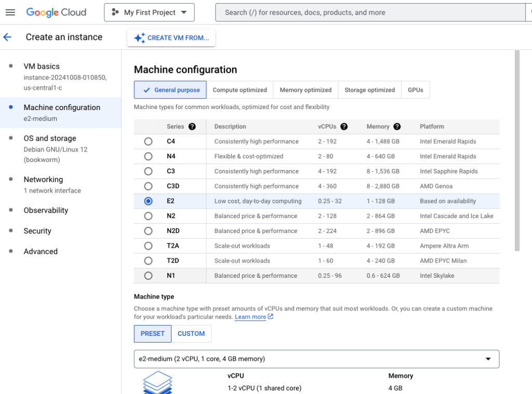Open the hamburger navigation menu
Screen dimensions: 532x394
click(x=10, y=12)
